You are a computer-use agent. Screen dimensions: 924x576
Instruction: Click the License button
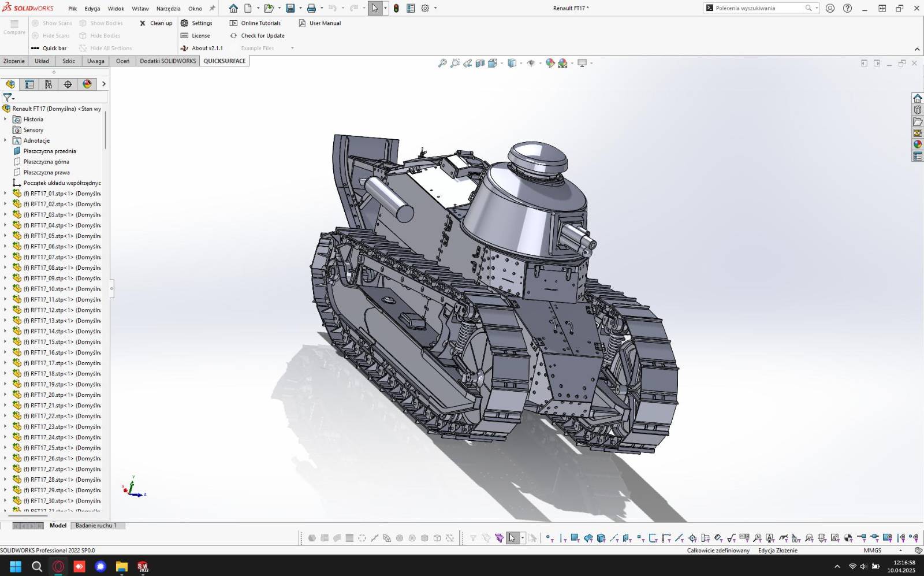click(x=195, y=36)
